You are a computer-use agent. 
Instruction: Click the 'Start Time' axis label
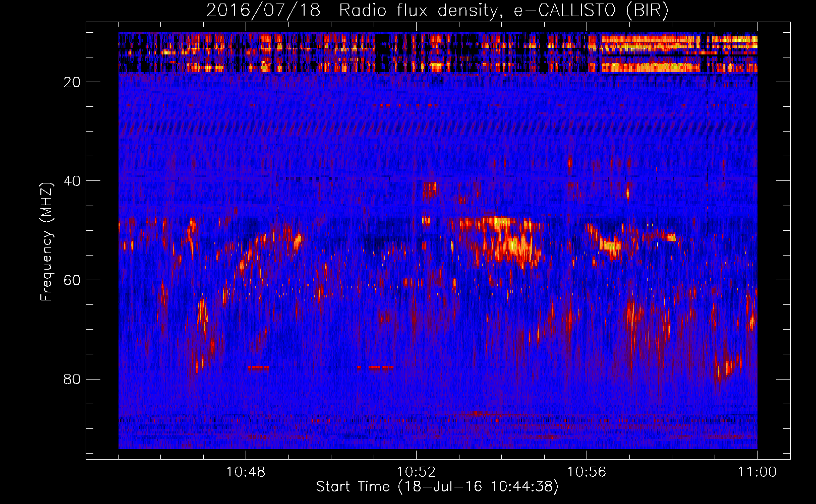pyautogui.click(x=438, y=487)
